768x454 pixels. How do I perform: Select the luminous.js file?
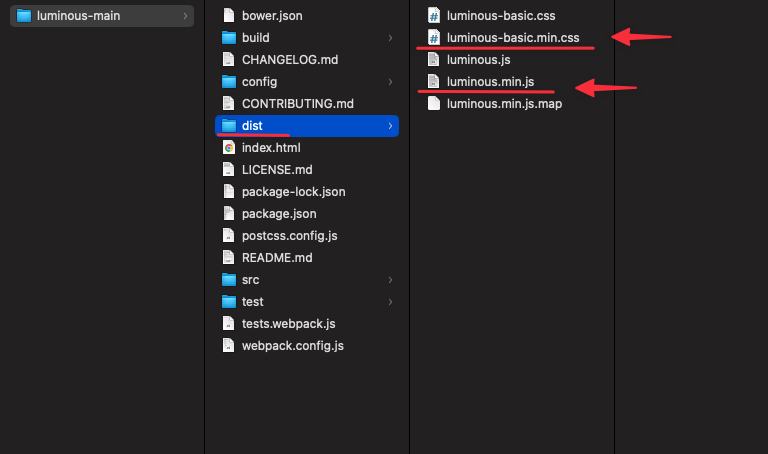pyautogui.click(x=479, y=60)
